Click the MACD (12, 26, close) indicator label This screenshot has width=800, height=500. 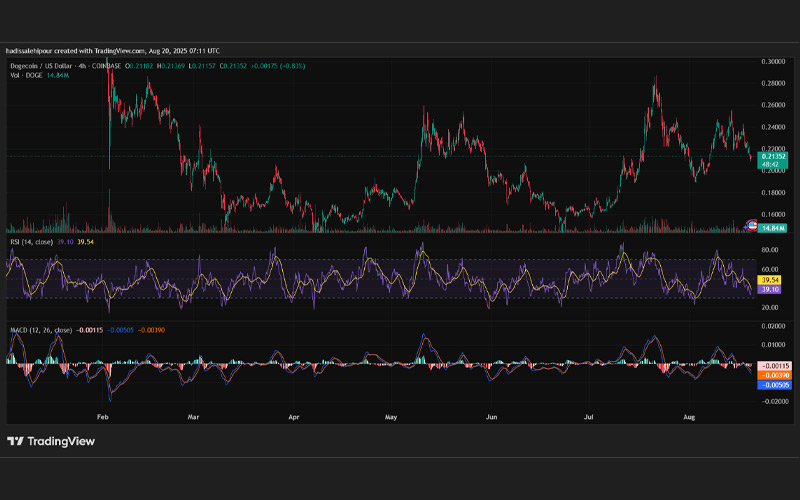[41, 330]
